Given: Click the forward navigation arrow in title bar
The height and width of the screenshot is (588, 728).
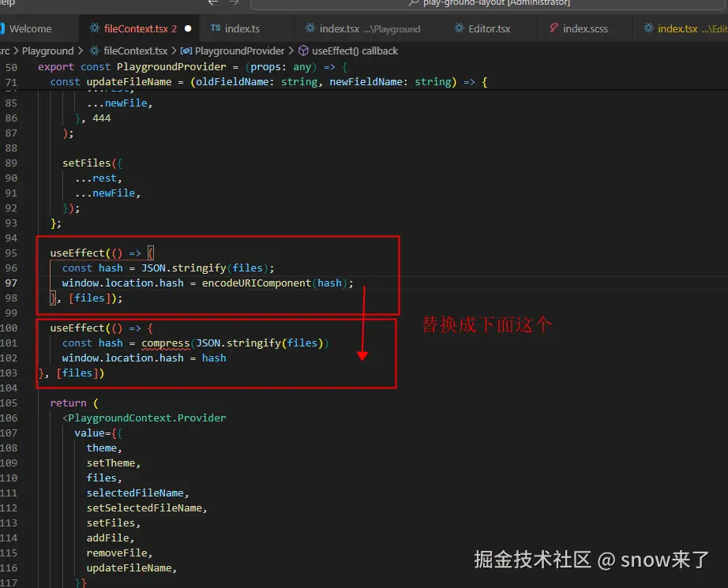Looking at the screenshot, I should [x=234, y=3].
